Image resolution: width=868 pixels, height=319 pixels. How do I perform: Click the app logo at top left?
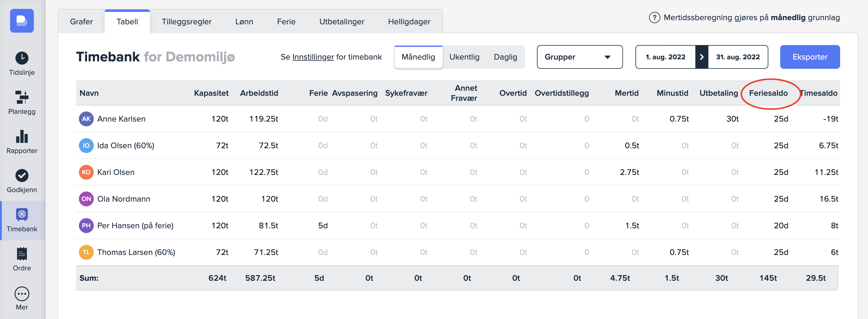click(x=22, y=21)
